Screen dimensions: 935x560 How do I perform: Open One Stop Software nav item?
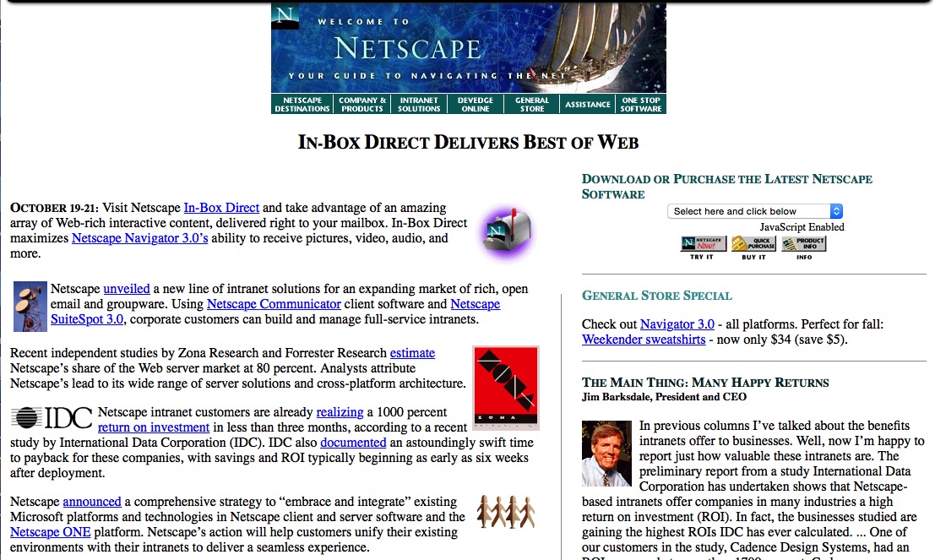pyautogui.click(x=641, y=105)
